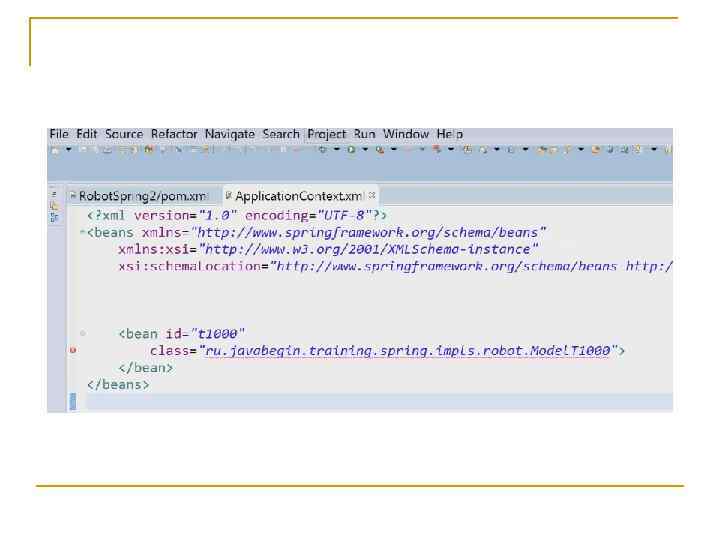Open the Search menu
720x540 pixels.
281,134
